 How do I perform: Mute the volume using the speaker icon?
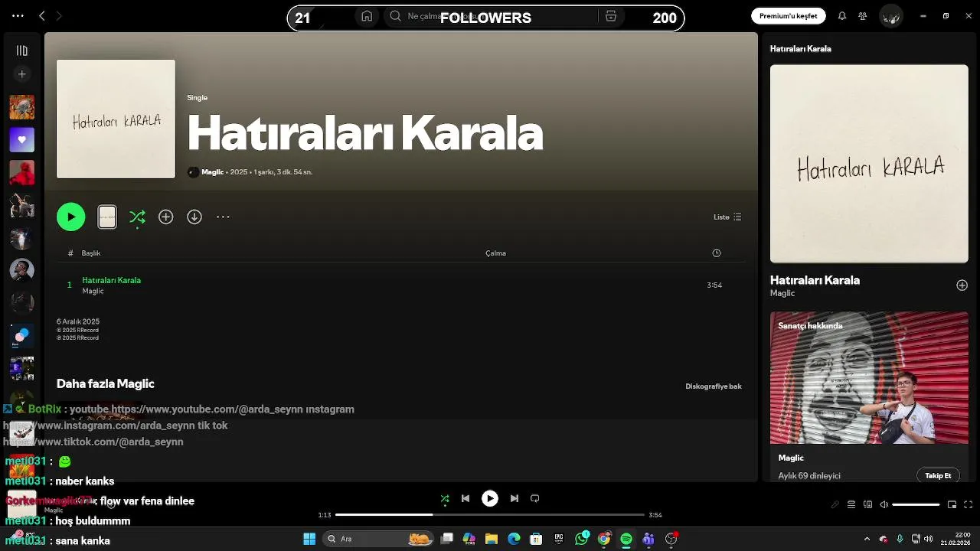pos(884,504)
